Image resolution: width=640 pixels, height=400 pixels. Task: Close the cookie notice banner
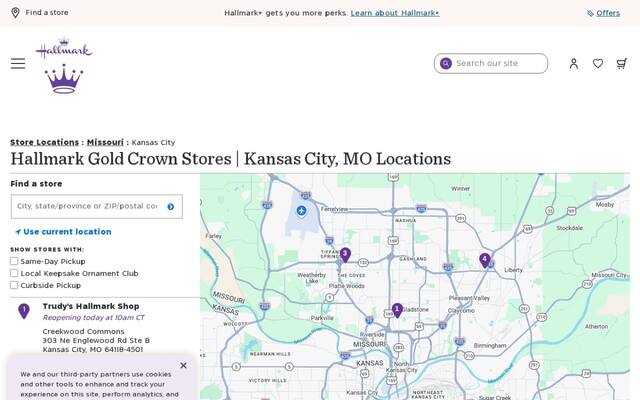click(x=183, y=365)
